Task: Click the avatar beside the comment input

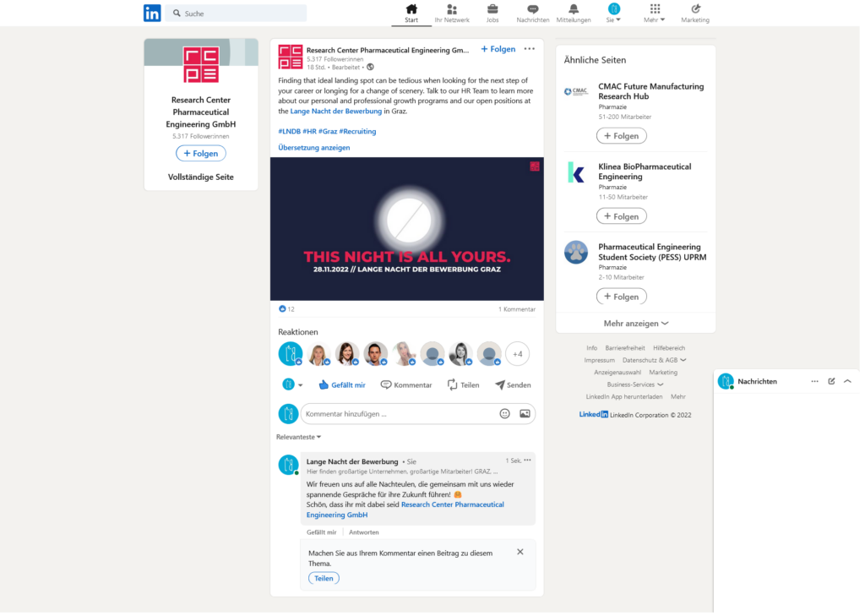Action: (288, 414)
